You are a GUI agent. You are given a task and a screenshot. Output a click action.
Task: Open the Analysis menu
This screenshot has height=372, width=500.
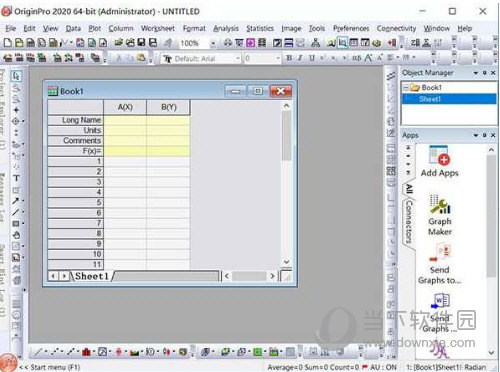[226, 29]
